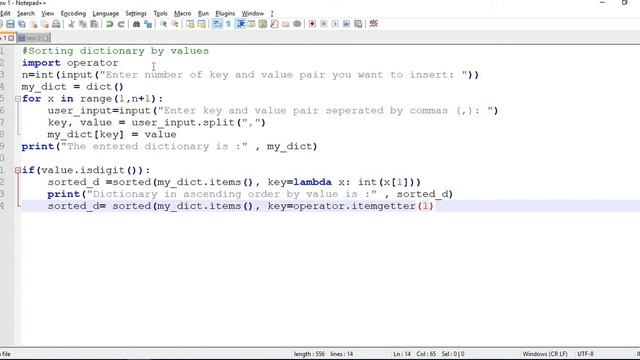Click 'Ln : 14' in status bar
The image size is (640, 360).
(402, 354)
